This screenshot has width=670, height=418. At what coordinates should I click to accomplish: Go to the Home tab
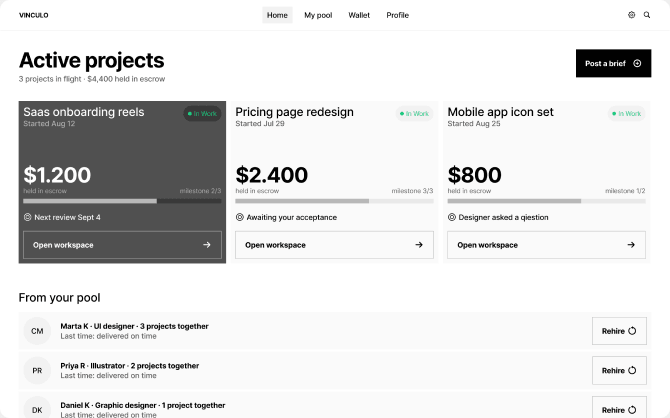pyautogui.click(x=277, y=15)
